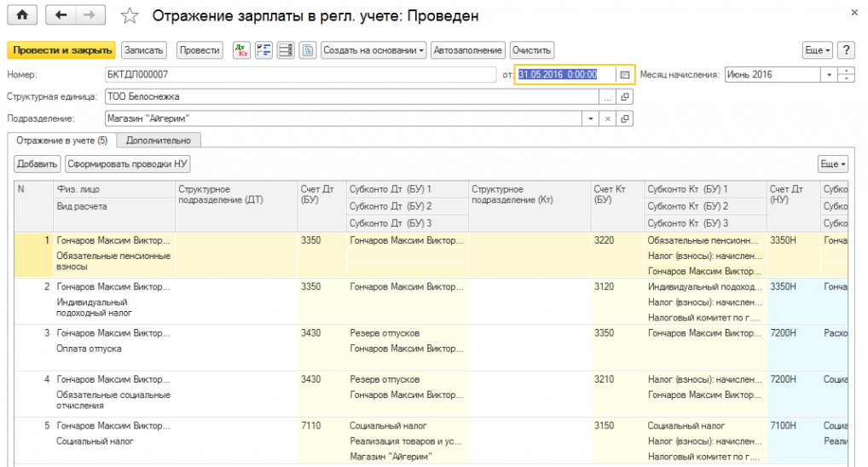Select table row 3 Оплата отпуска
Screen dimensions: 868x467
tap(89, 349)
